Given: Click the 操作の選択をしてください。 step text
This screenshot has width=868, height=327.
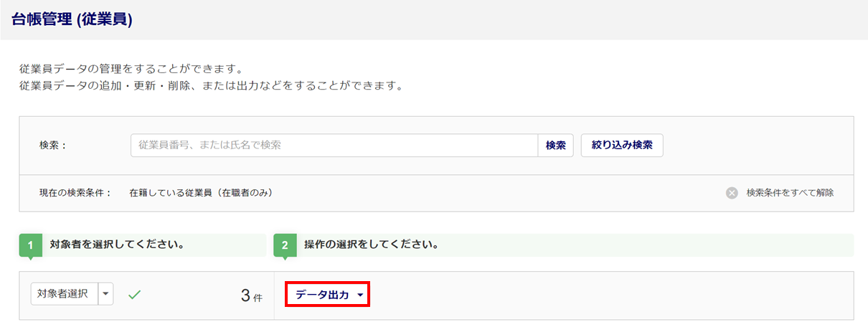Looking at the screenshot, I should point(372,245).
